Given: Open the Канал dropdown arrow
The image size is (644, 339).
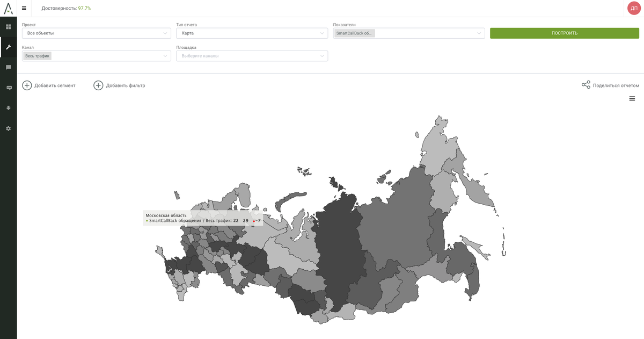Looking at the screenshot, I should click(165, 56).
